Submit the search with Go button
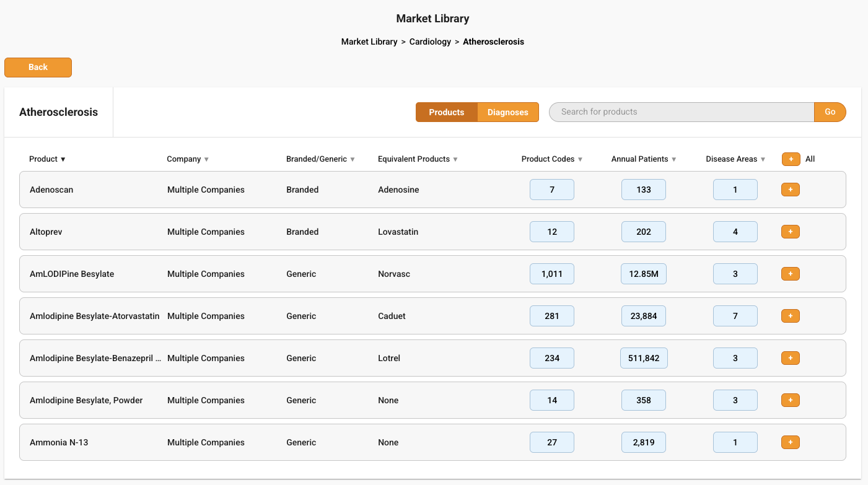868x485 pixels. 830,112
